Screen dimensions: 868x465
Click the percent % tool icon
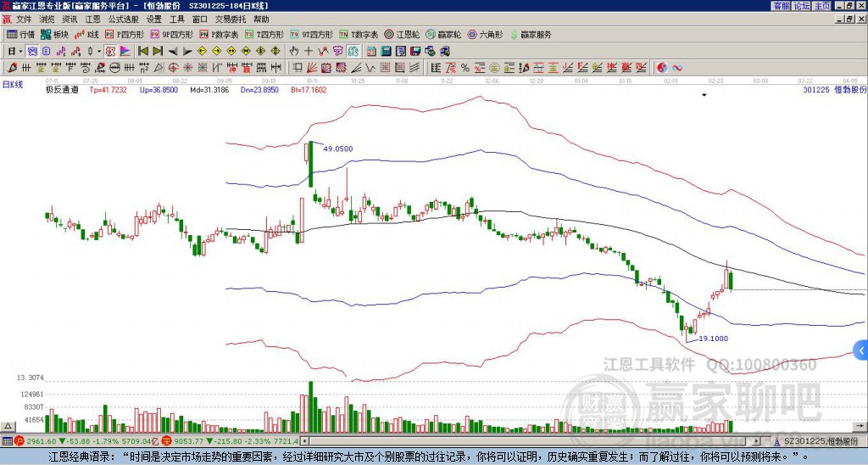tap(465, 68)
